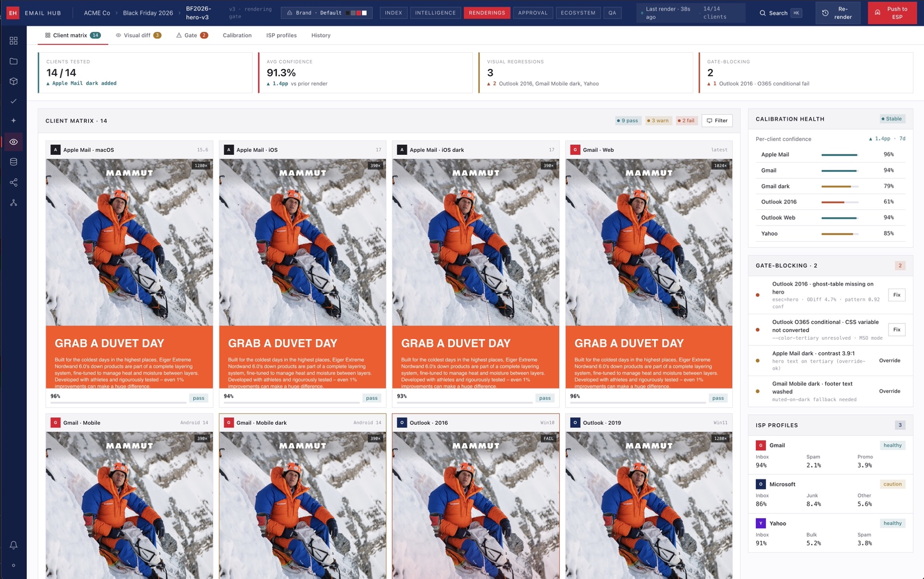The width and height of the screenshot is (924, 579).
Task: Click the EH Email Hub logo
Action: (x=13, y=13)
